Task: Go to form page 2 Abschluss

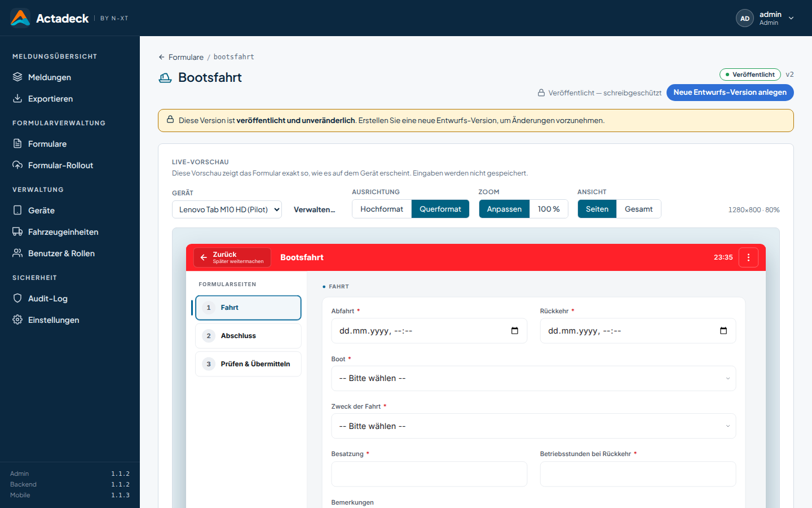Action: tap(248, 336)
